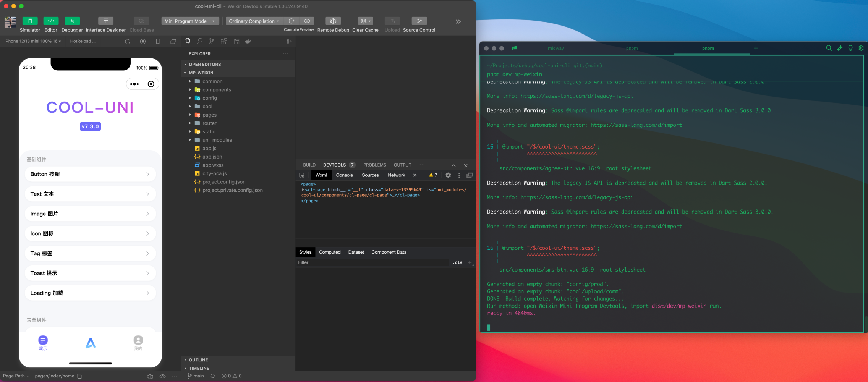
Task: Toggle the Debugger panel button
Action: coord(72,21)
